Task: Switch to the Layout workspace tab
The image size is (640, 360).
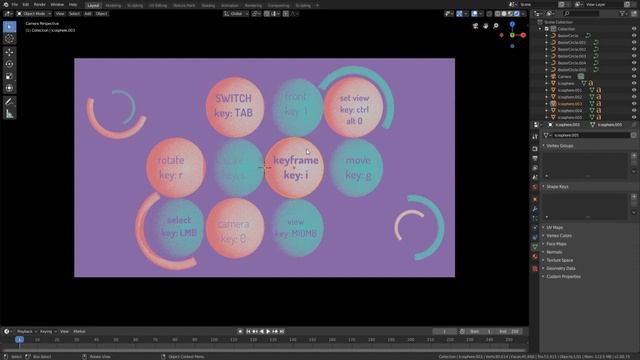Action: coord(93,5)
